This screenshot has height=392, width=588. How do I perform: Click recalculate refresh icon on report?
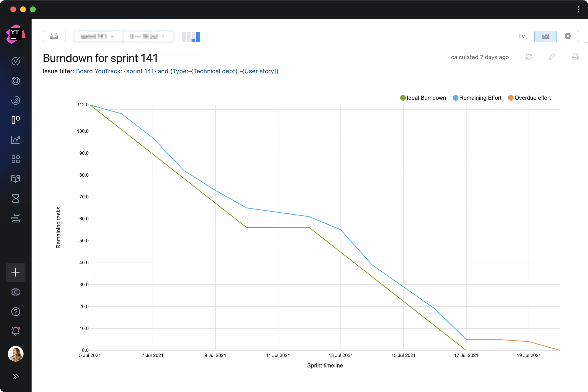click(528, 57)
